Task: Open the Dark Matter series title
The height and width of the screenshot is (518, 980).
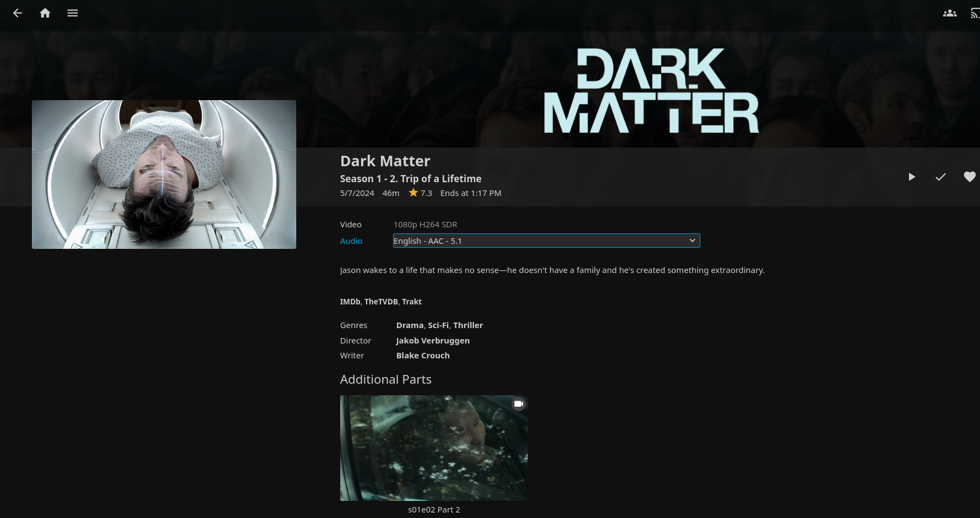Action: 385,161
